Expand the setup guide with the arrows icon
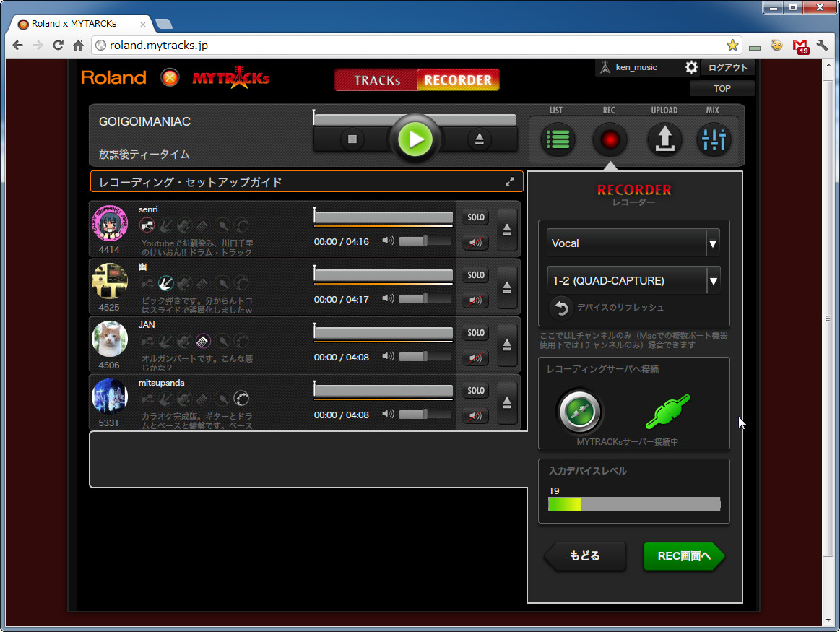This screenshot has height=632, width=840. (x=509, y=181)
